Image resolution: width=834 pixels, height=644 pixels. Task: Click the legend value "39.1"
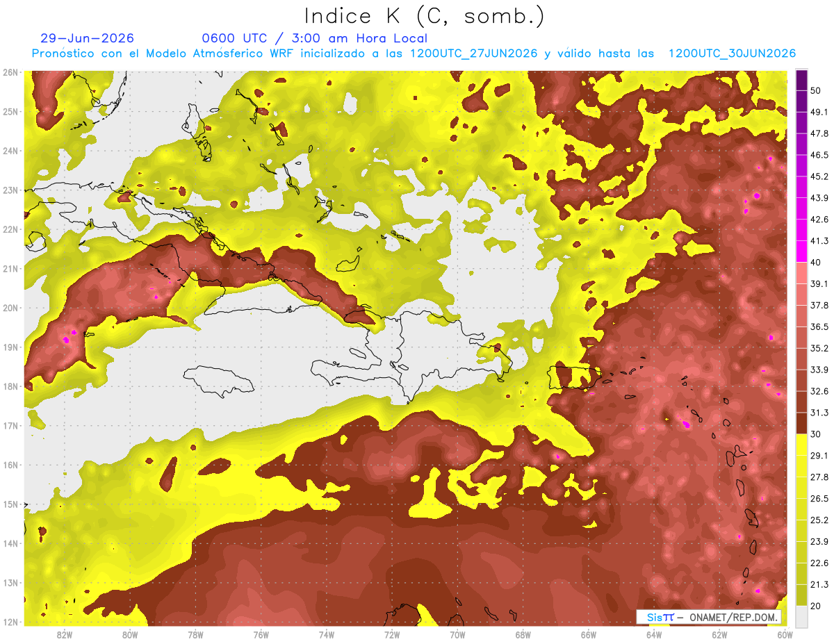[819, 283]
